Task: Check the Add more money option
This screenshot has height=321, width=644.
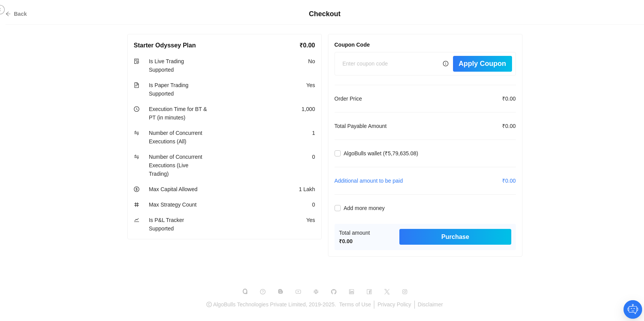Action: 338,208
